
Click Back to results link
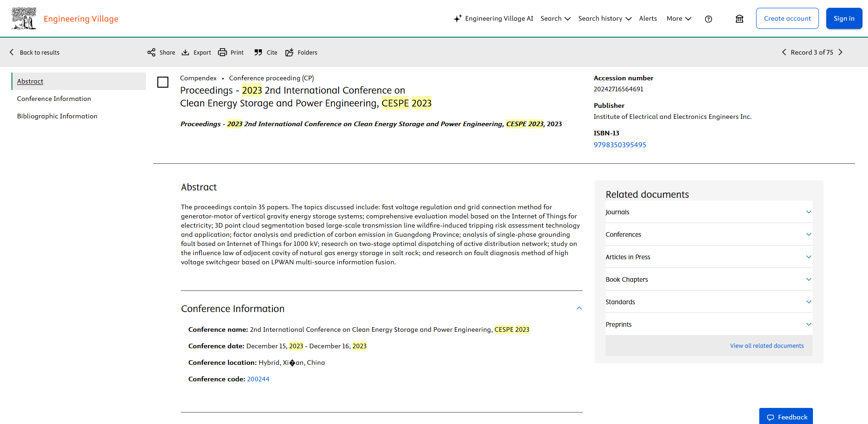39,52
